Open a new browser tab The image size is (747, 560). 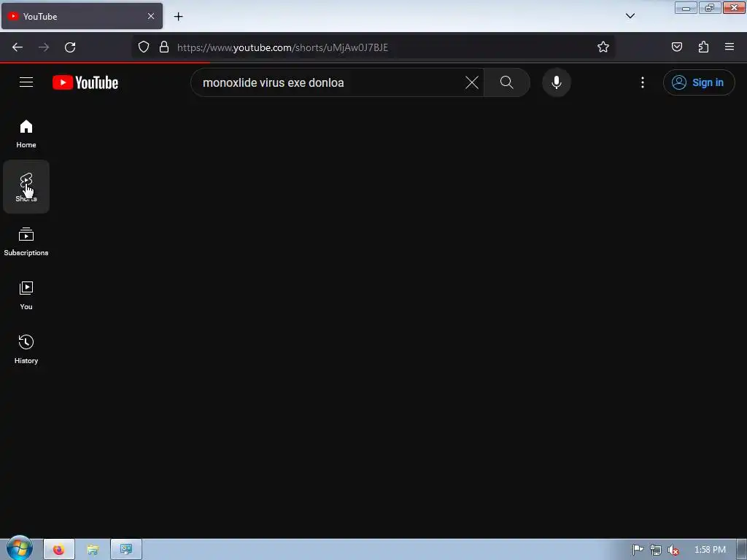(x=178, y=17)
